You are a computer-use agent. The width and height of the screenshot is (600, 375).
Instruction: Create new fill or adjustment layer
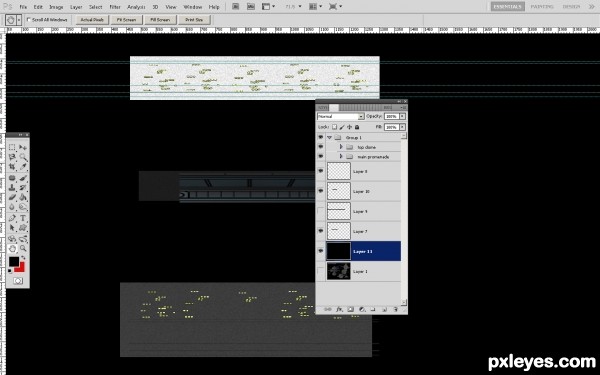[x=362, y=309]
